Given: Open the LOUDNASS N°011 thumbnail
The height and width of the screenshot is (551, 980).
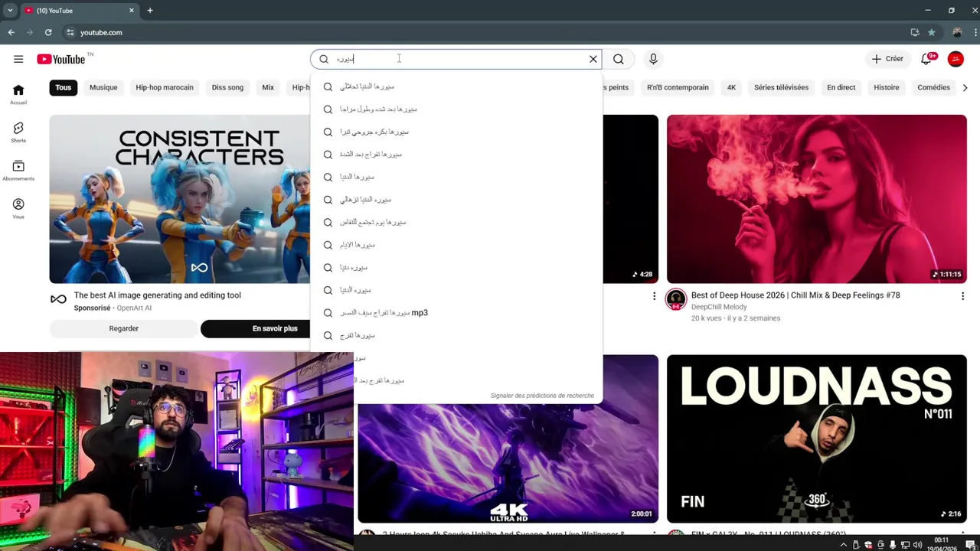Looking at the screenshot, I should click(x=817, y=439).
